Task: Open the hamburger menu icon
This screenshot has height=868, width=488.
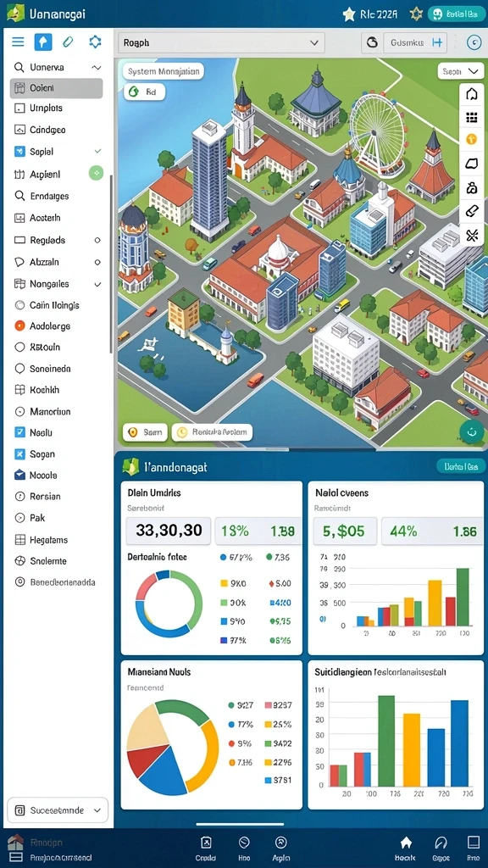Action: 18,42
